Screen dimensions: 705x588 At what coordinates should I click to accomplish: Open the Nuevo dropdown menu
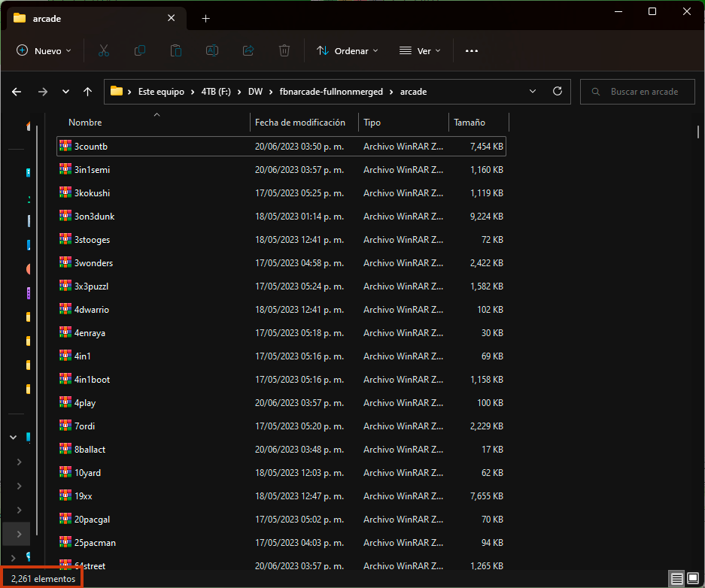pyautogui.click(x=44, y=51)
